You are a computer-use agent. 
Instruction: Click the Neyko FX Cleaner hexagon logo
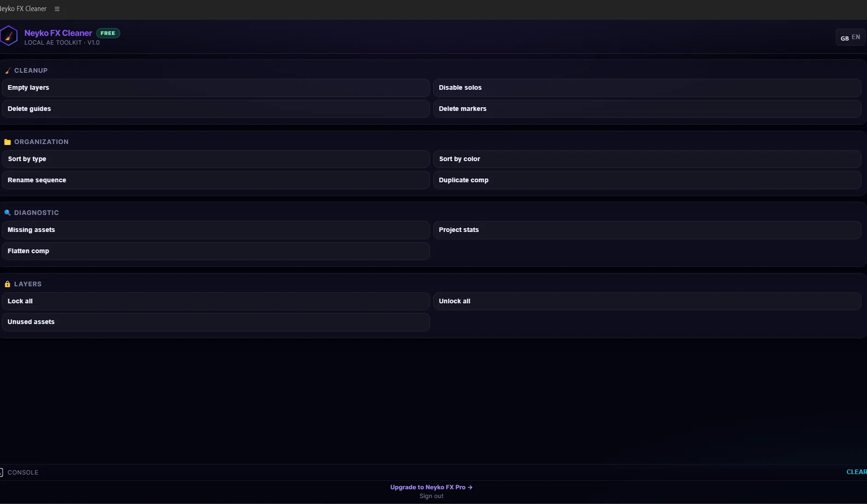(x=8, y=36)
